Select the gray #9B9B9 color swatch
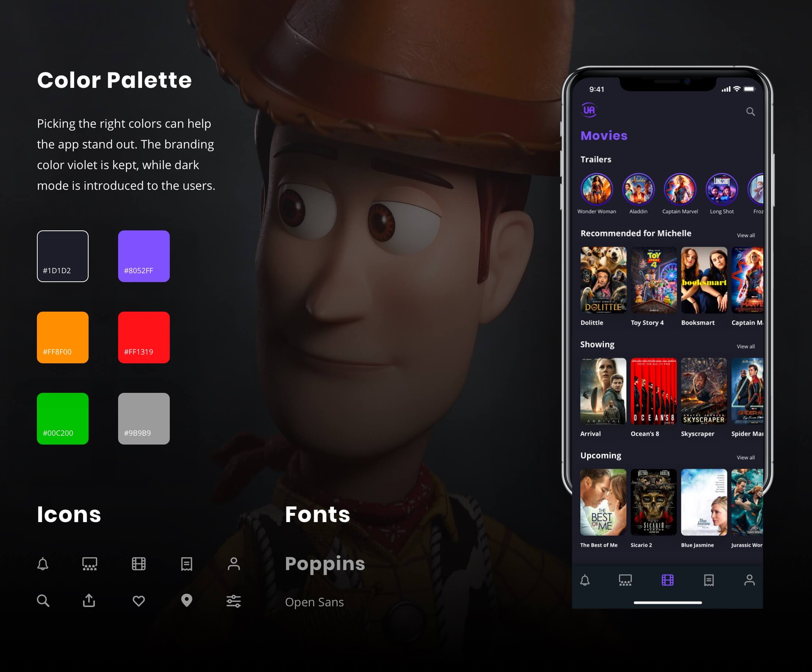Image resolution: width=812 pixels, height=672 pixels. [144, 419]
